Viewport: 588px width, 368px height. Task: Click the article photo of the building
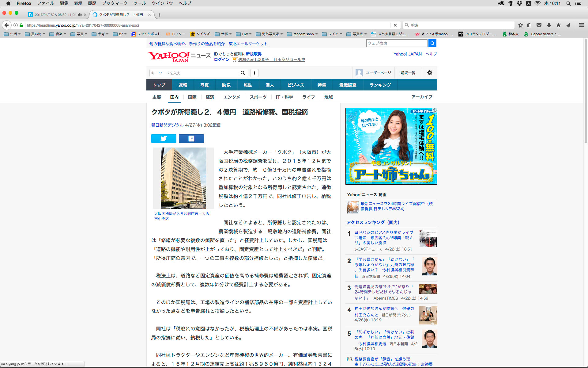click(183, 178)
